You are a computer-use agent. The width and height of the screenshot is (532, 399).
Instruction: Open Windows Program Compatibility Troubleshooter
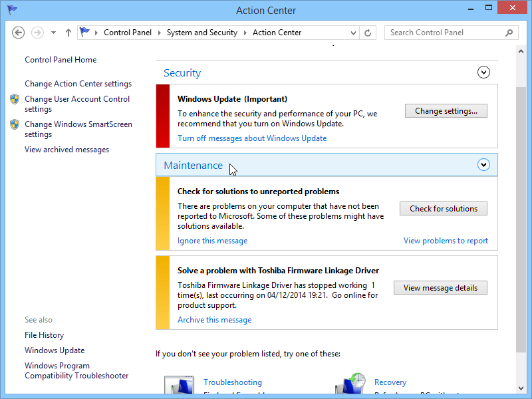pos(76,370)
